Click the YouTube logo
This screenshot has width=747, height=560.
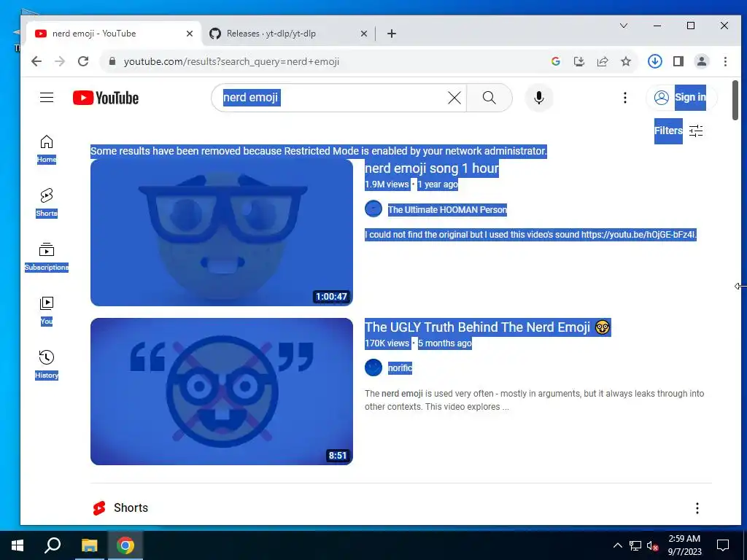tap(106, 98)
